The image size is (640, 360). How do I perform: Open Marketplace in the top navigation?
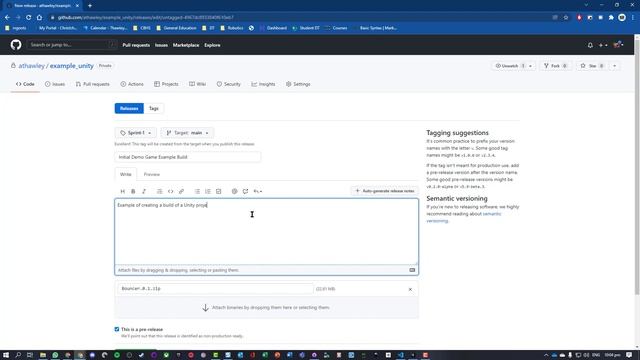point(186,45)
